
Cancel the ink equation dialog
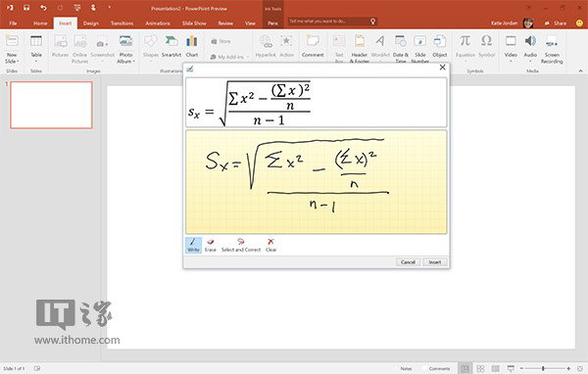(408, 262)
